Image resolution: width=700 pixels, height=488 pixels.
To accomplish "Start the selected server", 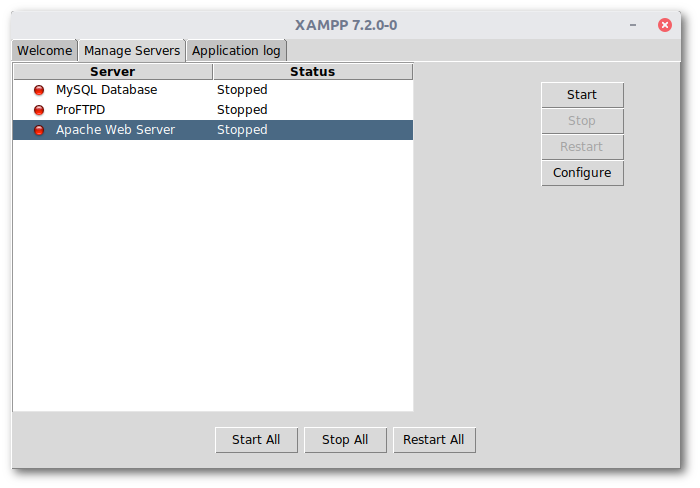I will pos(582,95).
